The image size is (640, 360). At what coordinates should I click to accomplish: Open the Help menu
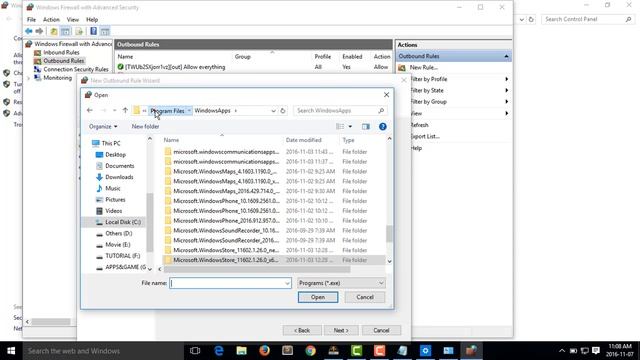click(92, 19)
